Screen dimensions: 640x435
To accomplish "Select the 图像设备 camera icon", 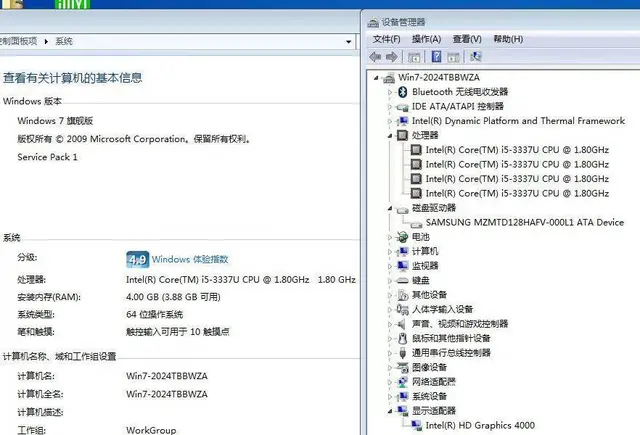I will point(402,367).
